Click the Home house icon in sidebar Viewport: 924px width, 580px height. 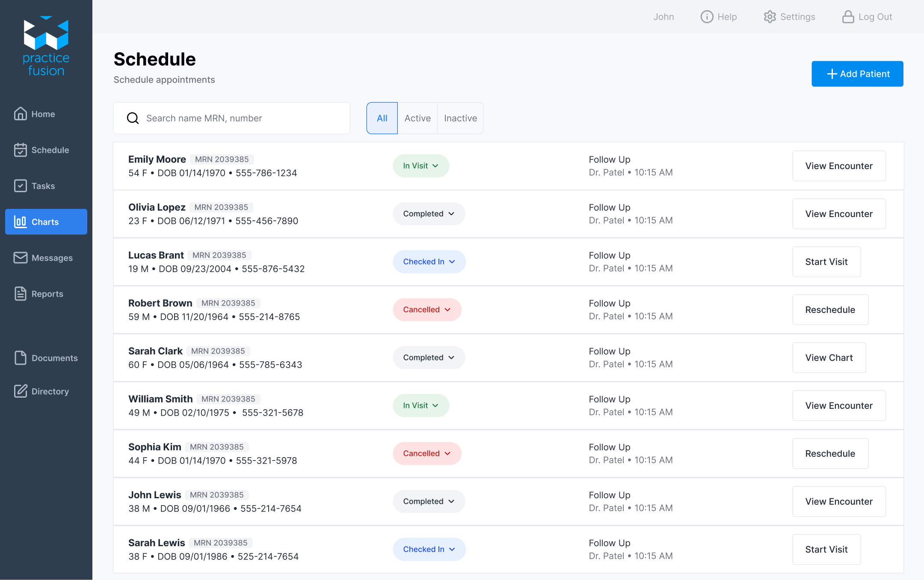pos(20,114)
